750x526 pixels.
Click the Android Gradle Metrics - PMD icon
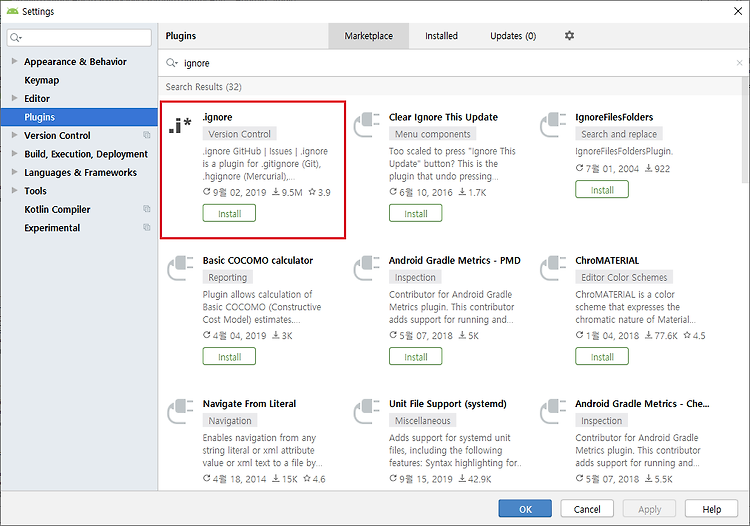367,268
